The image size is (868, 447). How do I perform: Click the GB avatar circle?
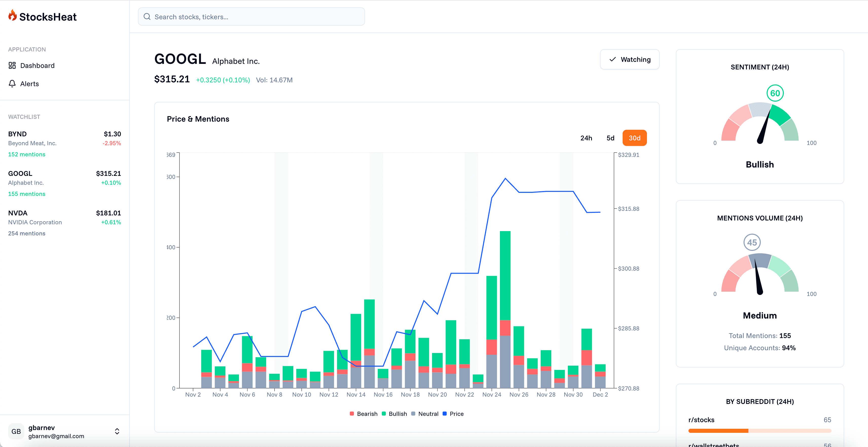click(16, 432)
